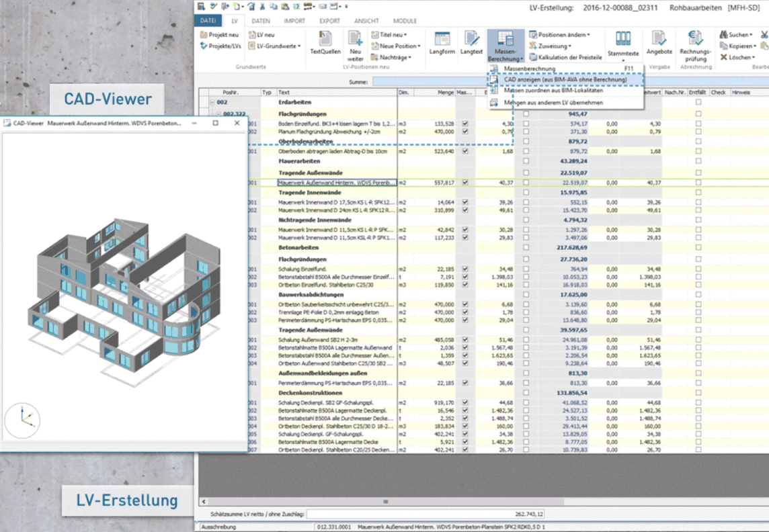Toggle Mas checkbox for Boden Einzelfund. row

465,124
